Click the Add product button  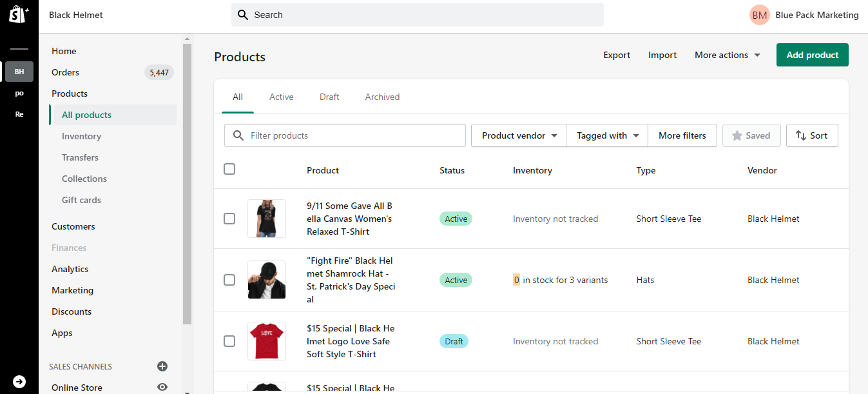[813, 55]
